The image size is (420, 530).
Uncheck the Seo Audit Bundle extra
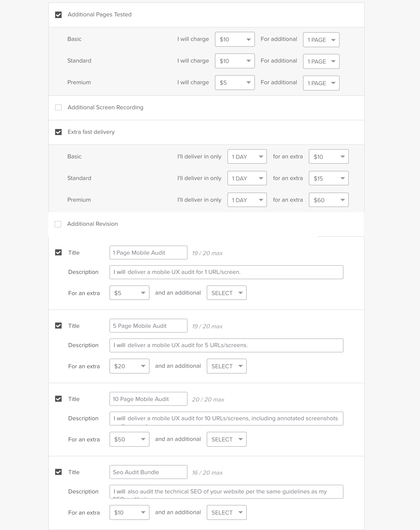(x=58, y=472)
